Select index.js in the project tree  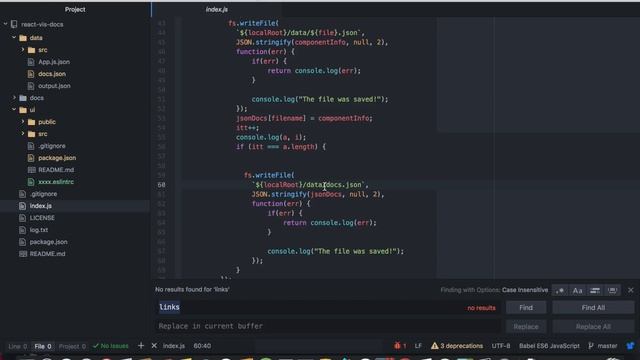pyautogui.click(x=40, y=206)
